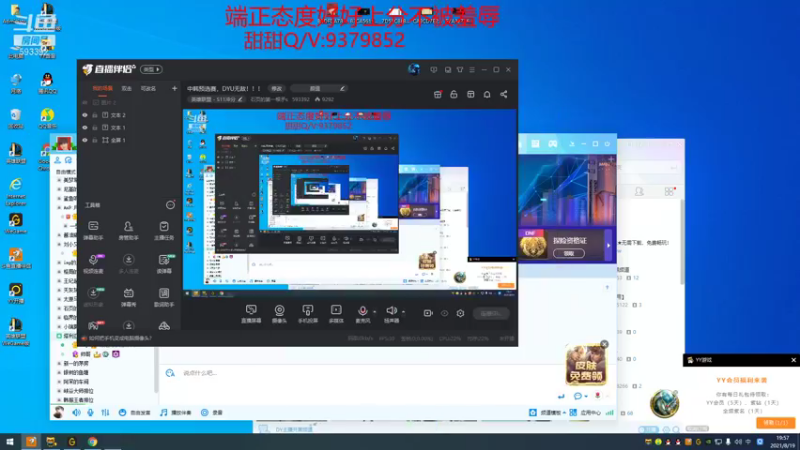This screenshot has width=800, height=450.
Task: Toggle visibility of 文本 1 source
Action: (x=85, y=128)
